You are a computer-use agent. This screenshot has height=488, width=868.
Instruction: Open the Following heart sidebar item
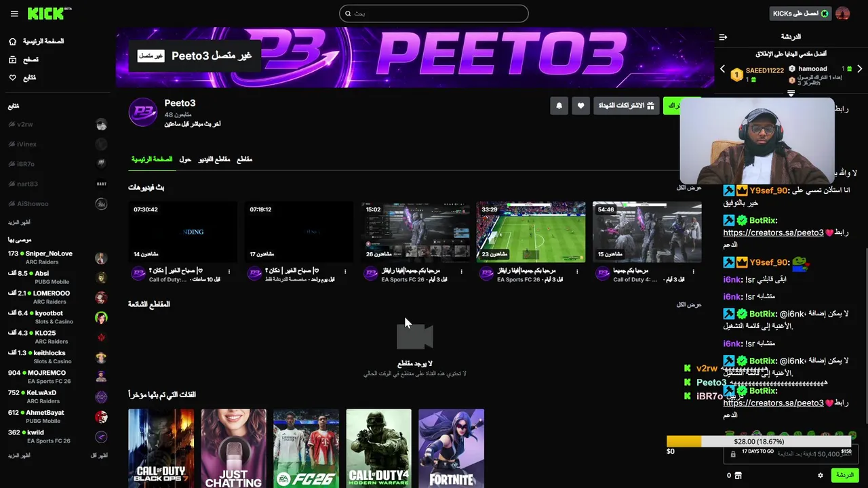coord(22,78)
